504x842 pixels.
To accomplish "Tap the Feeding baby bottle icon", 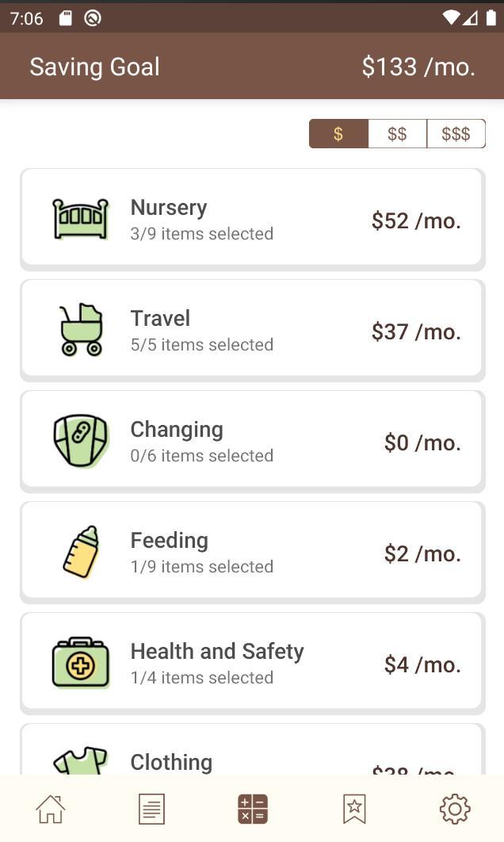I will click(81, 552).
